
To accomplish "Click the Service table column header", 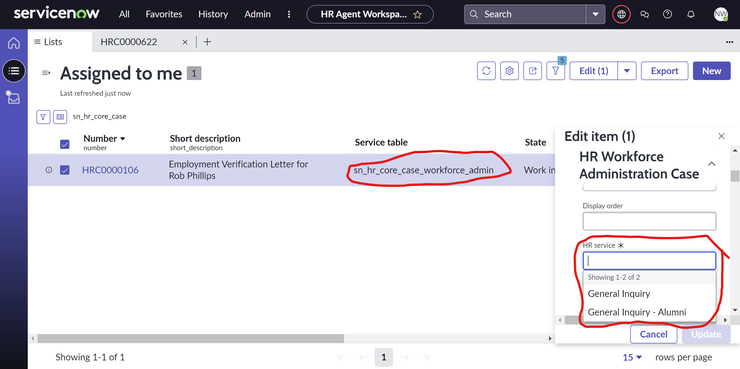I will [381, 142].
